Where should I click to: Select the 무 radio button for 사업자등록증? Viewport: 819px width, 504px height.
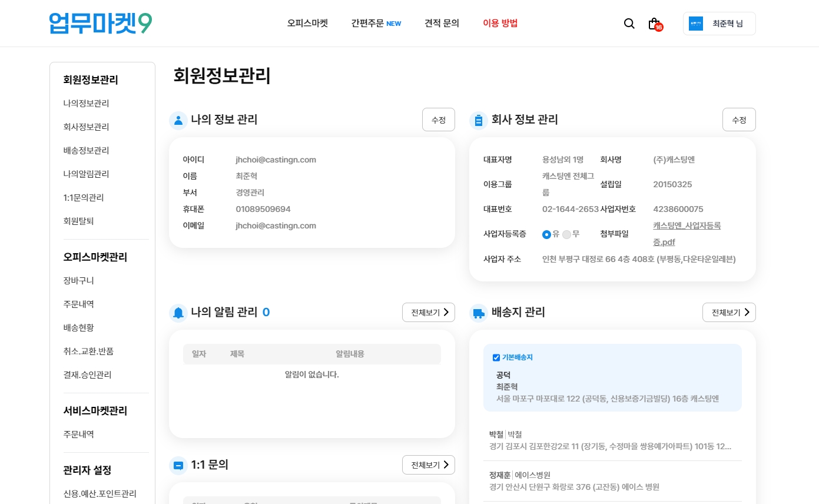pos(566,234)
